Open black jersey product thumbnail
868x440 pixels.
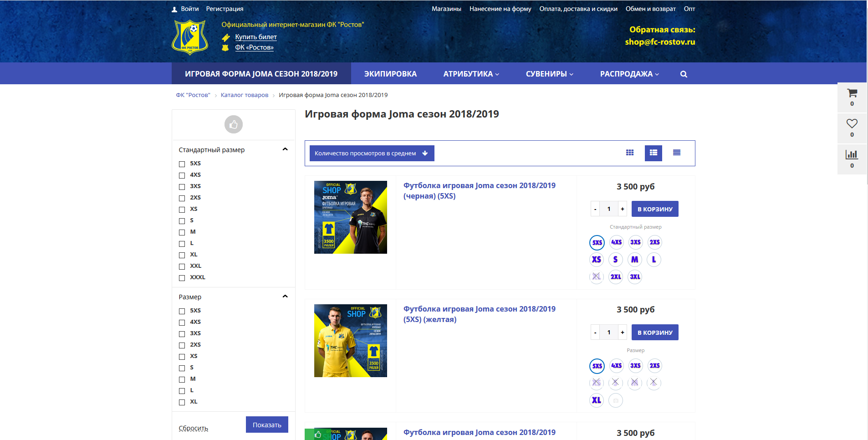(351, 217)
